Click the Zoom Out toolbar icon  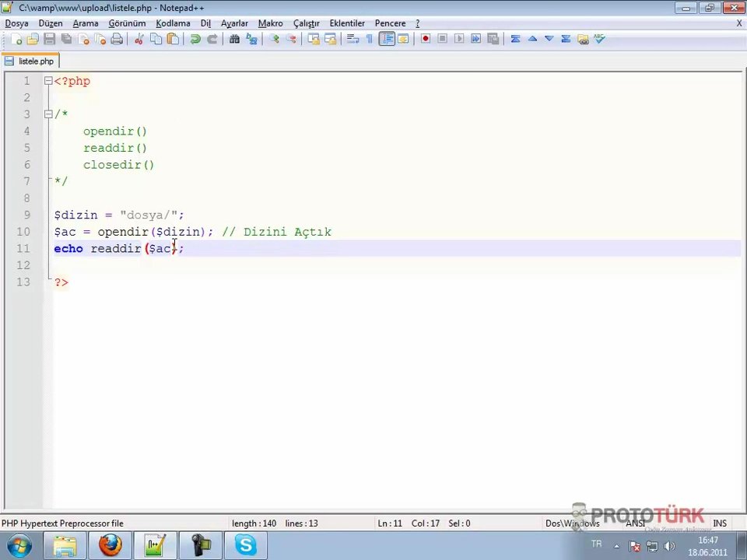pyautogui.click(x=290, y=39)
